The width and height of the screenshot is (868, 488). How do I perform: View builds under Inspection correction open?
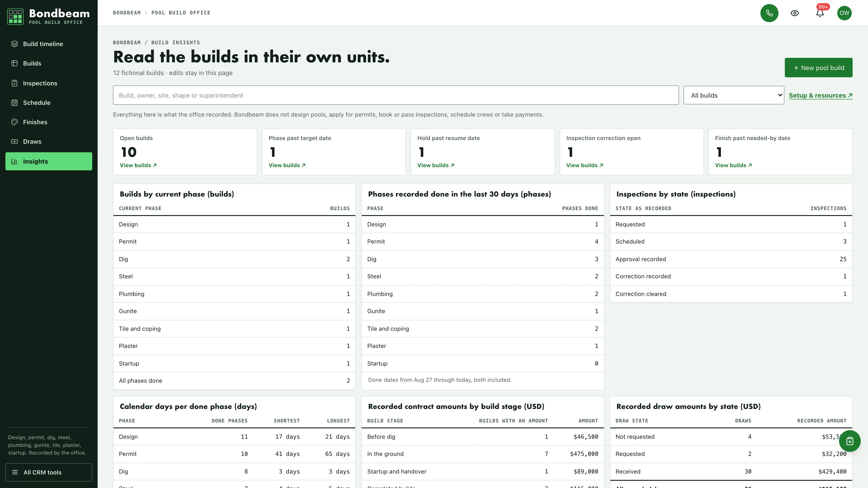click(585, 165)
